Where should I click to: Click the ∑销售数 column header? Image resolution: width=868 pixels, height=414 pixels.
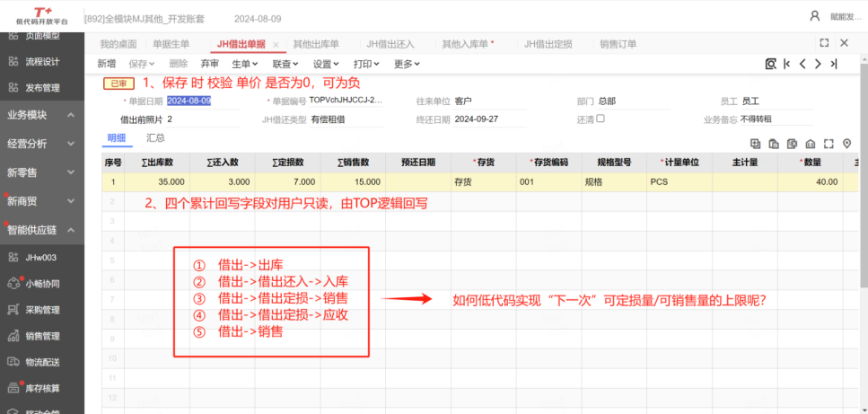click(x=353, y=163)
